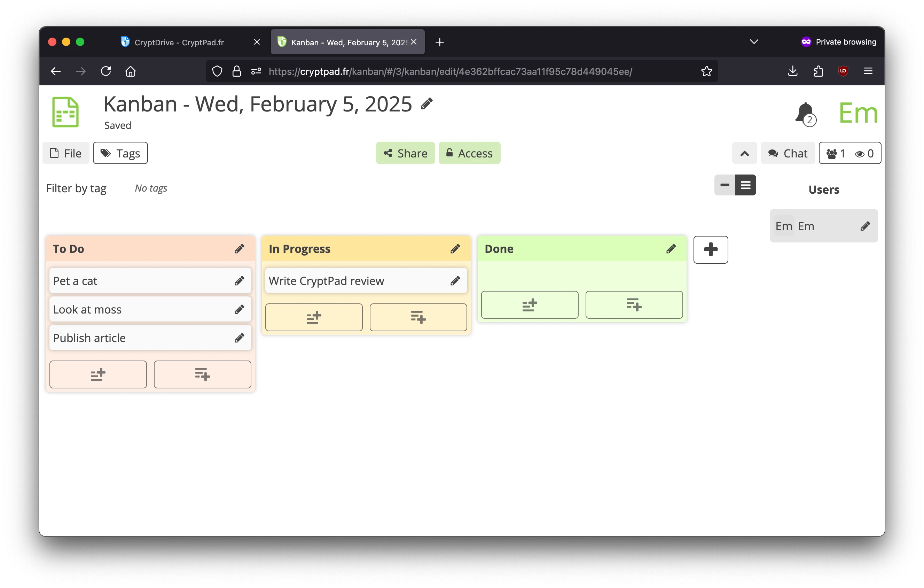Add a card at bottom of In Progress

coord(418,317)
